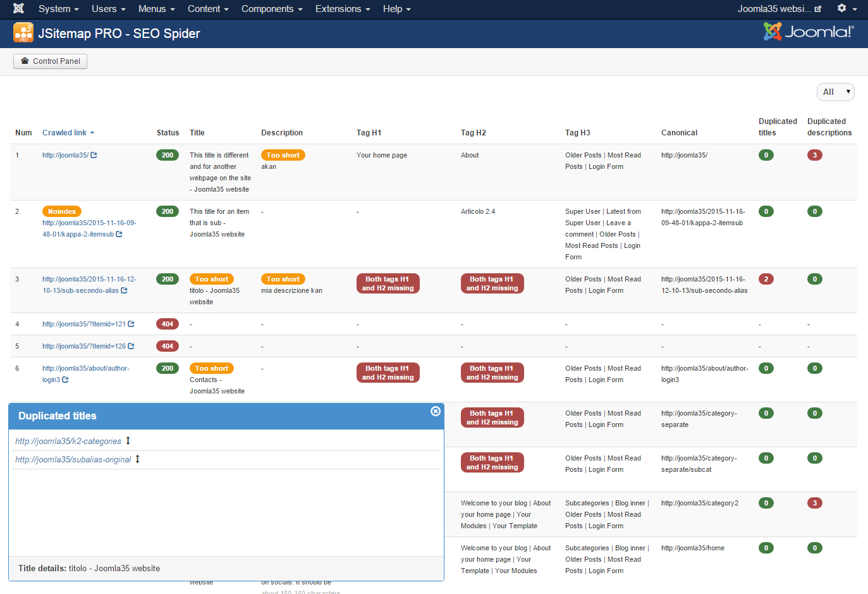The height and width of the screenshot is (594, 868).
Task: Click the Title column header
Action: point(197,133)
